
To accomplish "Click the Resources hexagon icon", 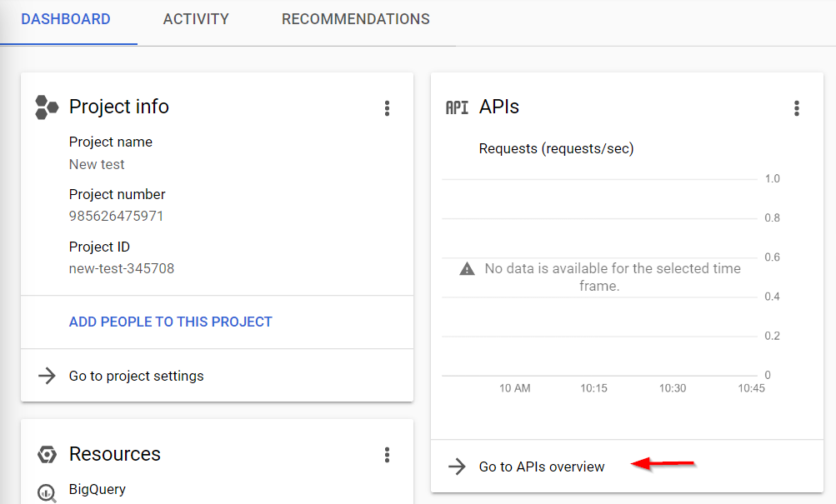I will pos(47,455).
